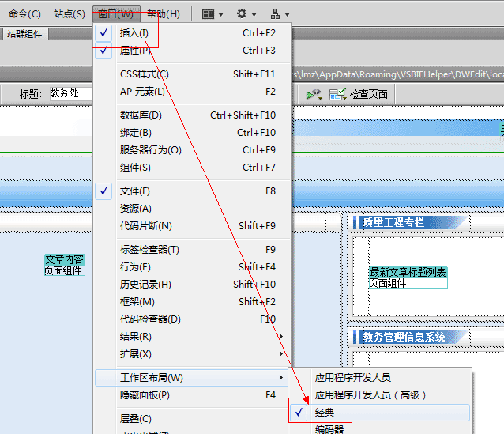The image size is (504, 434).
Task: Choose CSS样式(C) from the window menu
Action: pyautogui.click(x=145, y=74)
